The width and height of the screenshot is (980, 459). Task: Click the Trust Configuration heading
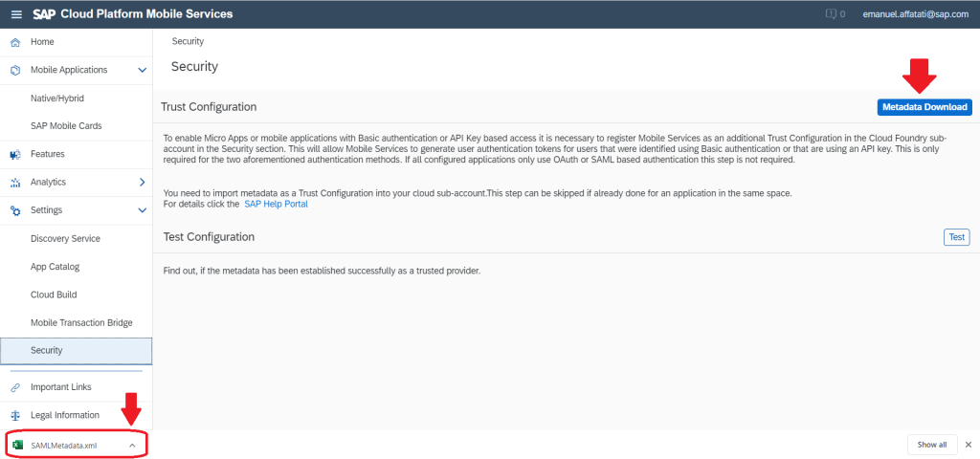pyautogui.click(x=209, y=107)
